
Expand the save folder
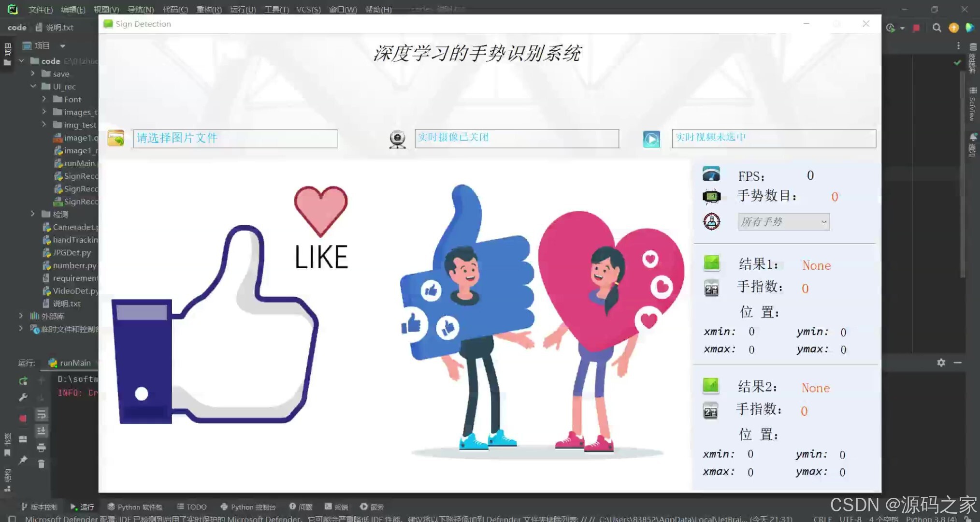click(x=33, y=73)
